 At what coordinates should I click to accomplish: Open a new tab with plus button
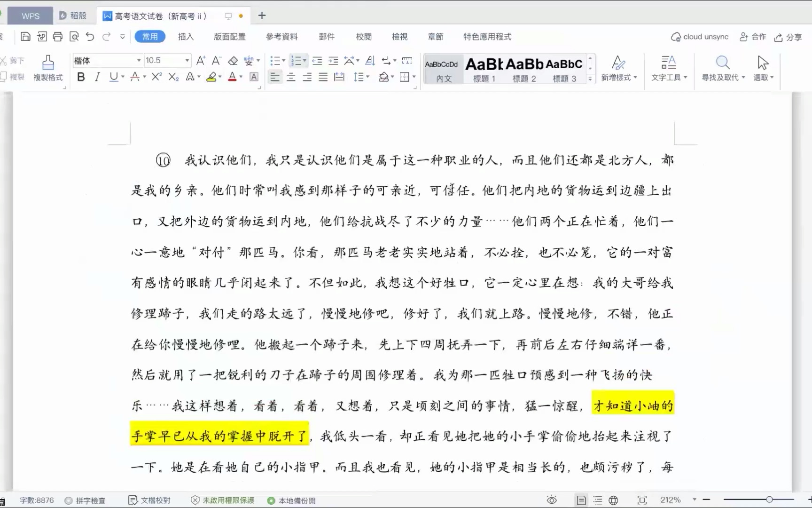click(262, 16)
